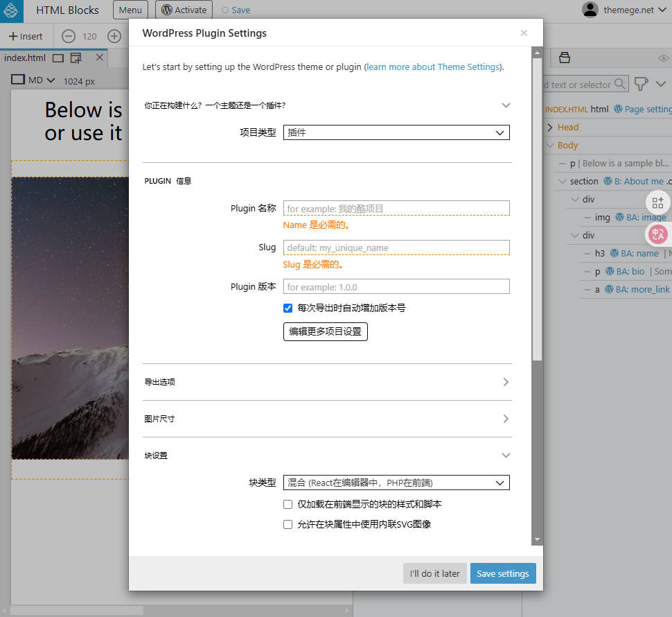The height and width of the screenshot is (617, 672).
Task: Click the WordPress Activate button
Action: (x=184, y=10)
